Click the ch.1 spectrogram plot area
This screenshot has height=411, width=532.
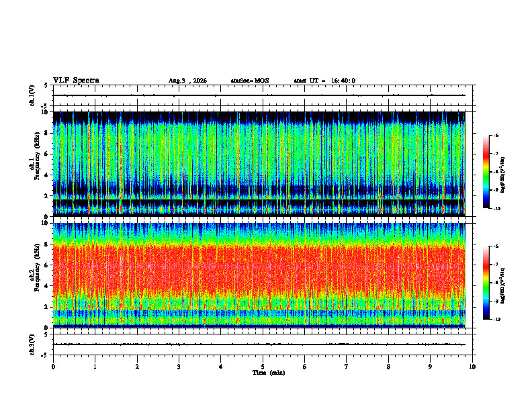[x=259, y=164]
